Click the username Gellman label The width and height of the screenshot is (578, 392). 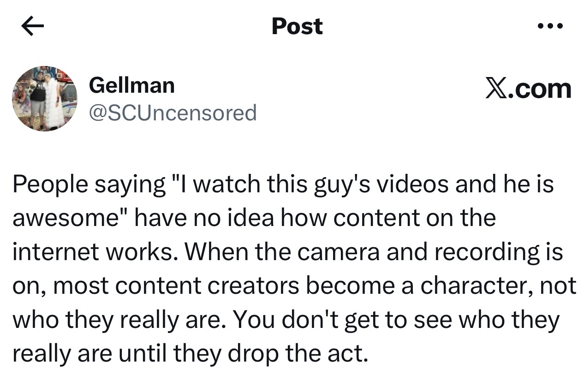pyautogui.click(x=132, y=84)
